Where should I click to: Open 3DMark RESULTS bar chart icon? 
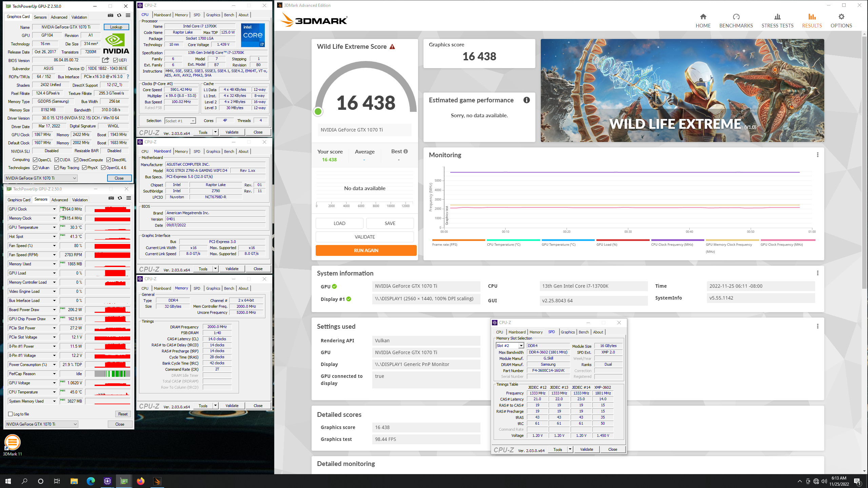point(812,17)
